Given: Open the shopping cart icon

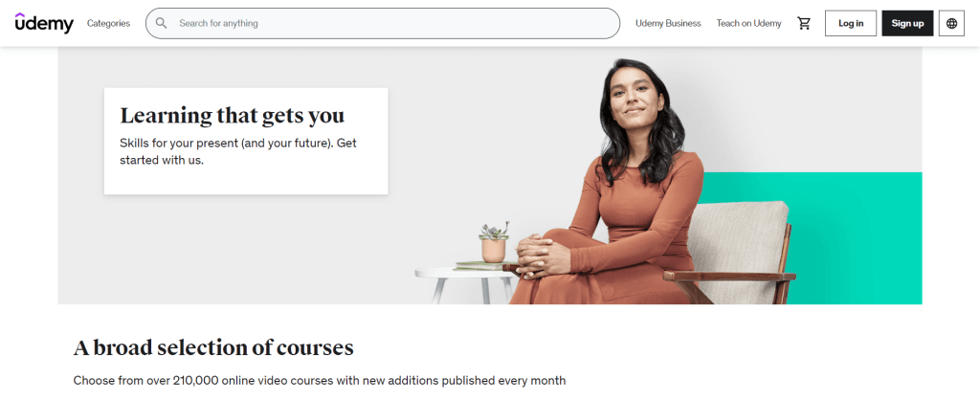Looking at the screenshot, I should tap(804, 23).
